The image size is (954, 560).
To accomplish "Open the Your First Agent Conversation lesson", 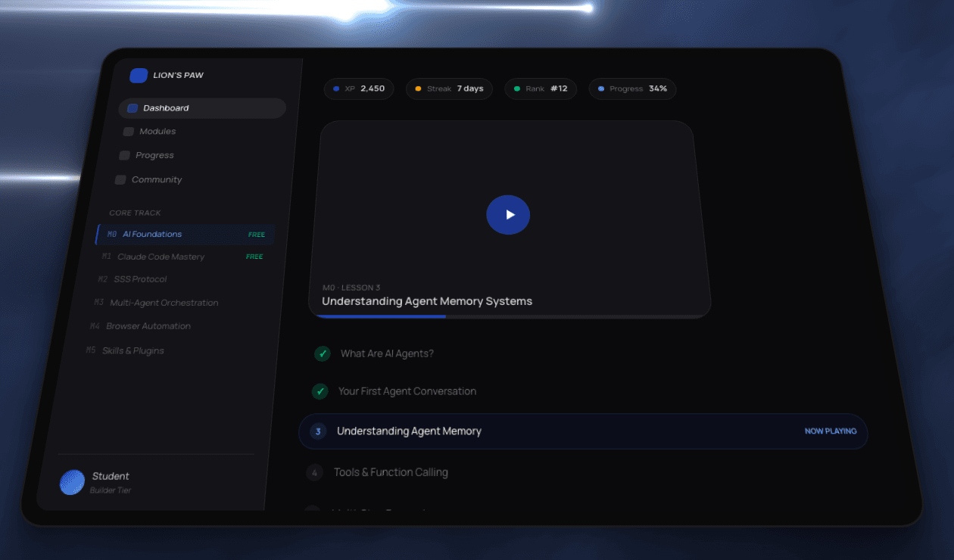I will (407, 391).
